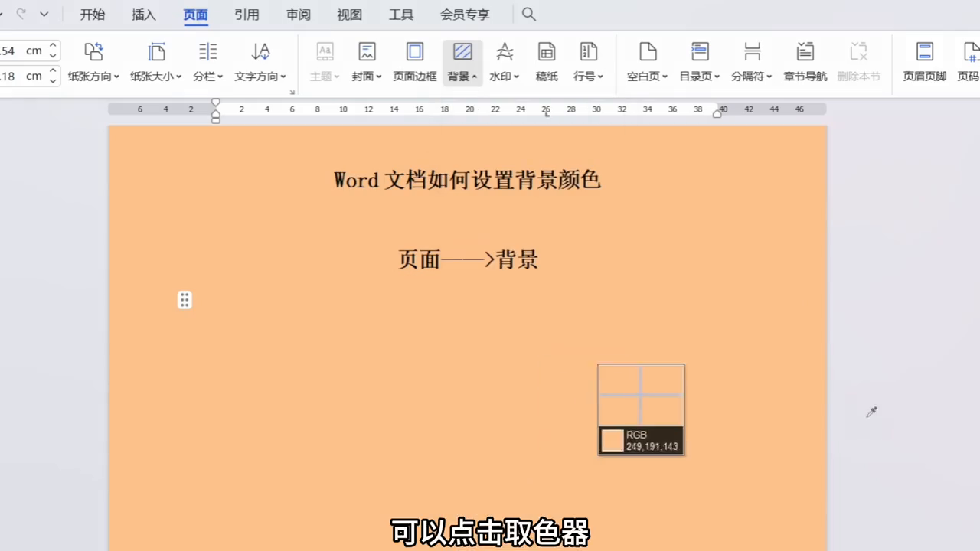Expand the 文字方向 dropdown arrow
This screenshot has height=551, width=980.
pos(283,77)
